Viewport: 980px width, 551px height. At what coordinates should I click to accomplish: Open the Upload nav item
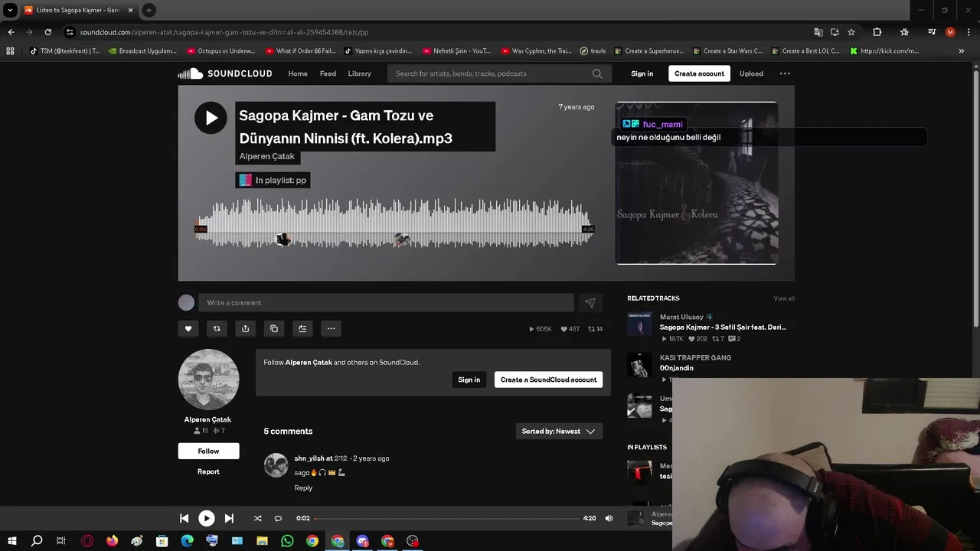tap(751, 73)
